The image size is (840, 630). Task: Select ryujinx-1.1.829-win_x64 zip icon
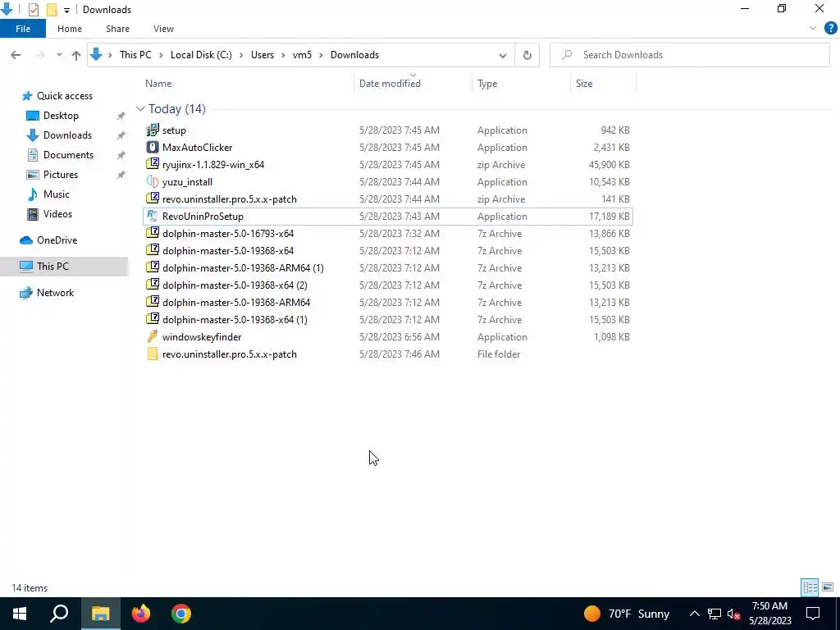[x=153, y=164]
